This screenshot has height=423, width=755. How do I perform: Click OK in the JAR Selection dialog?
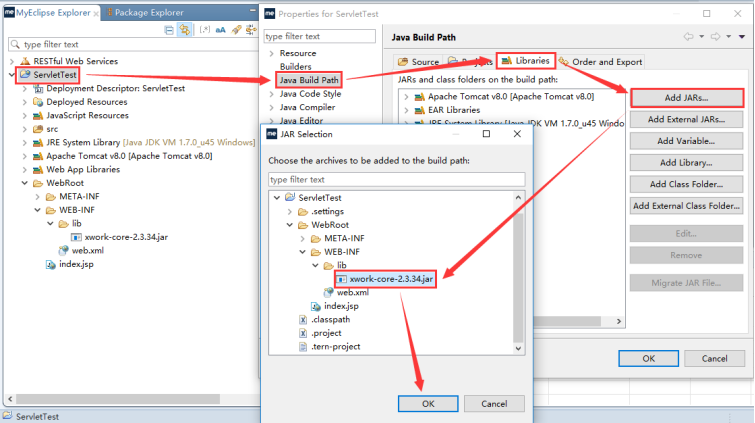click(428, 403)
